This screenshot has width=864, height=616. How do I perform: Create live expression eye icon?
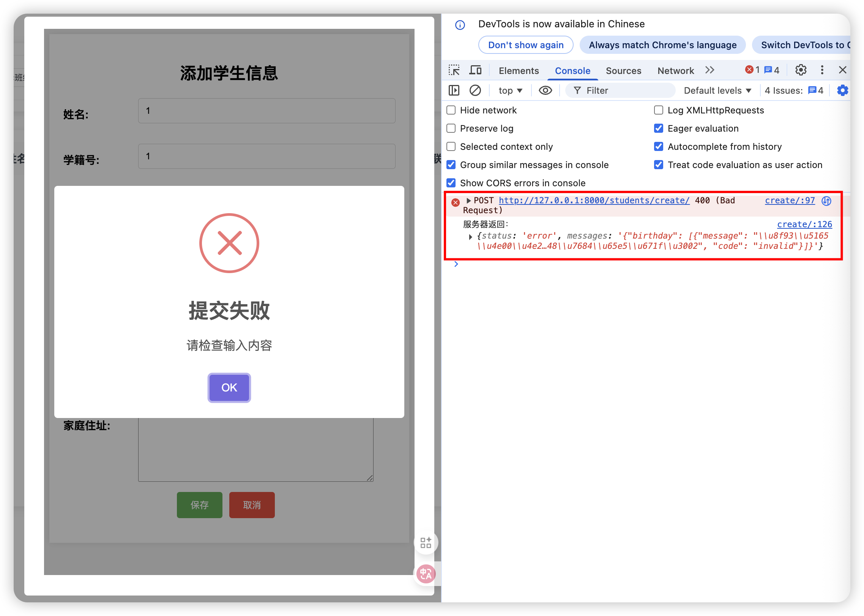point(545,90)
